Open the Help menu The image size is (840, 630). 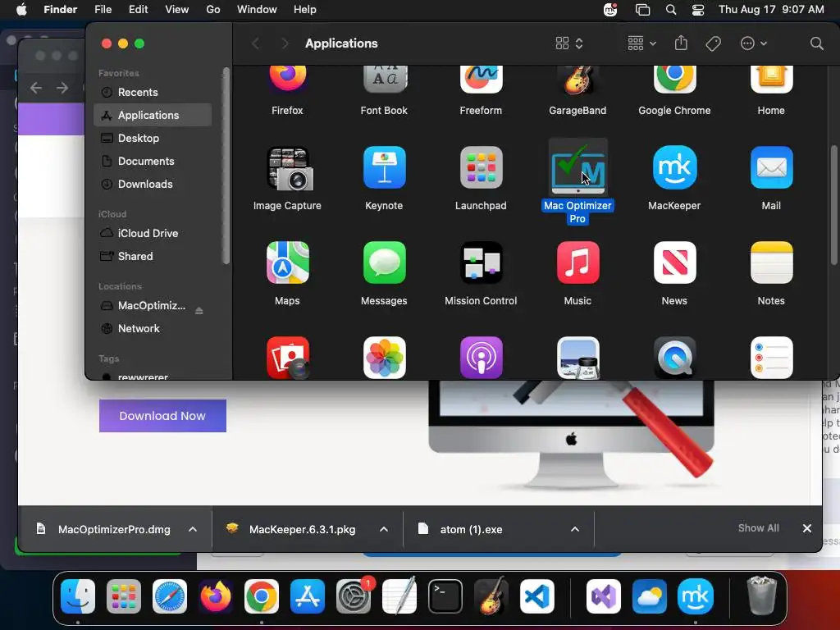pyautogui.click(x=305, y=10)
